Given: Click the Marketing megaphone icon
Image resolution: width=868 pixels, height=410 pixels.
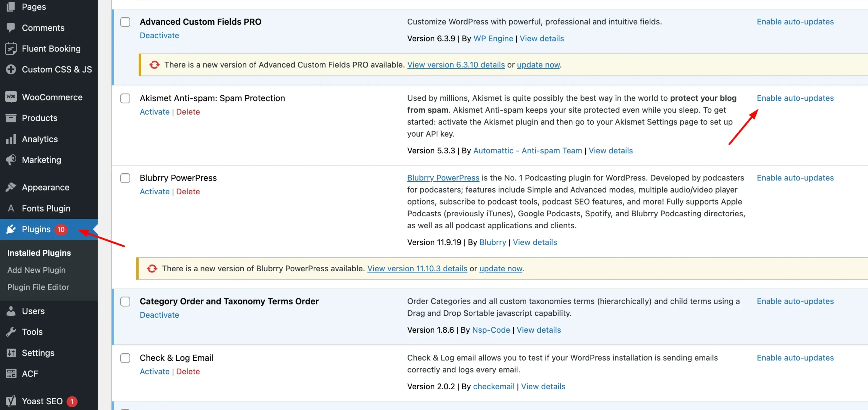Looking at the screenshot, I should pos(11,160).
